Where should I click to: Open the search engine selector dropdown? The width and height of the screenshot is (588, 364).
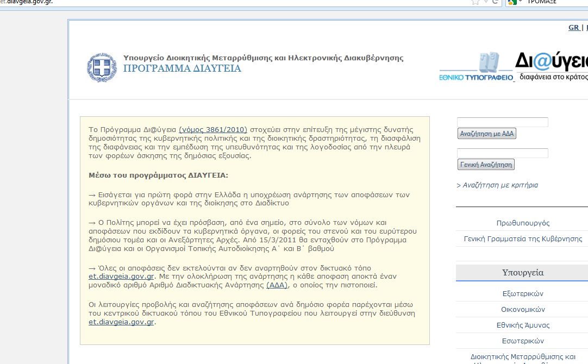520,2
